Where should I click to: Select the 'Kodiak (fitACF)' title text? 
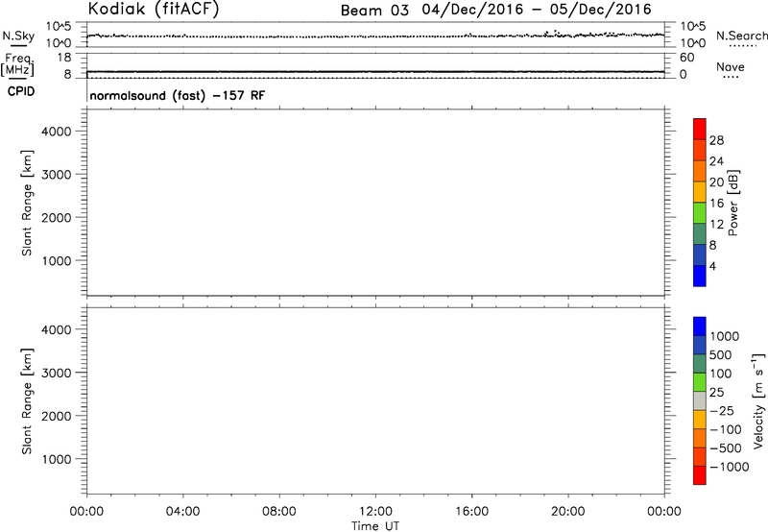(154, 10)
